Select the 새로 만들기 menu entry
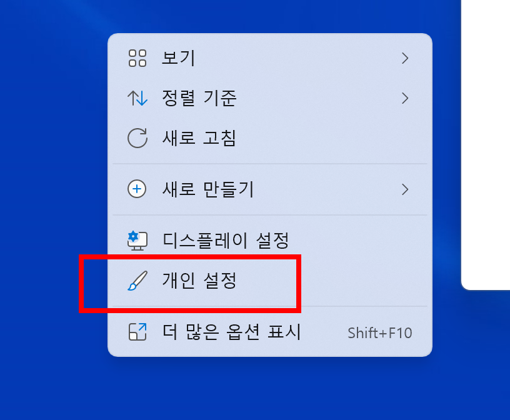The width and height of the screenshot is (510, 420). point(269,189)
